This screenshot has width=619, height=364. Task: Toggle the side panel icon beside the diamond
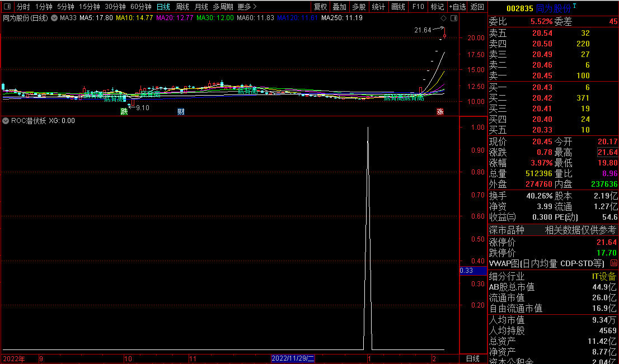[x=454, y=18]
